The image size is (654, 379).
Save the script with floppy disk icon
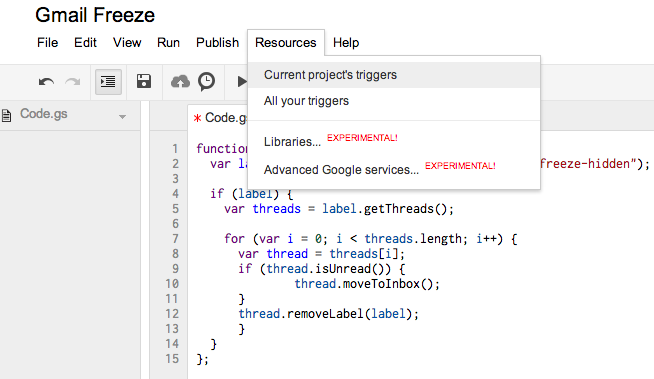(x=144, y=81)
